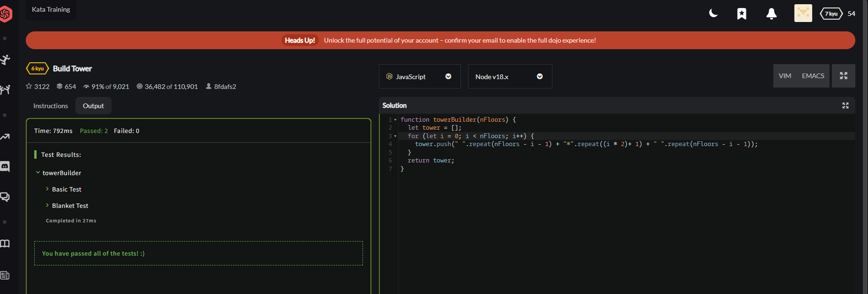
Task: Click the discussions chat bubbles sidebar icon
Action: coord(5,197)
